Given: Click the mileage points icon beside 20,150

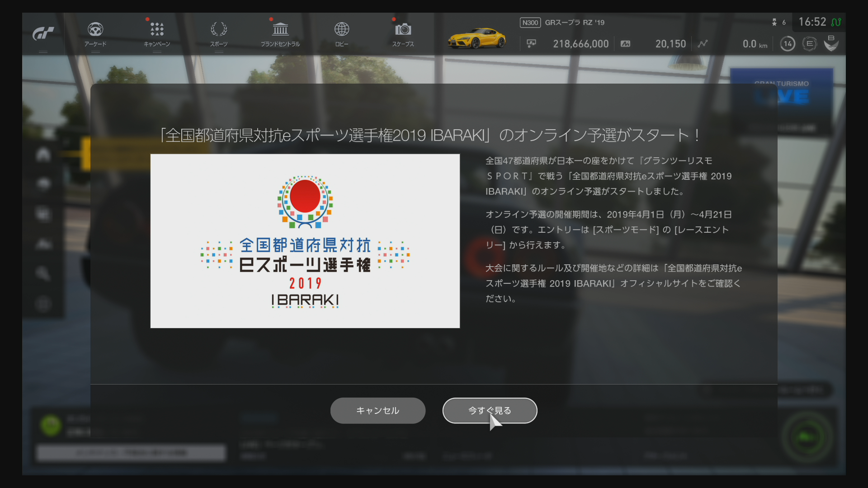Looking at the screenshot, I should [626, 44].
